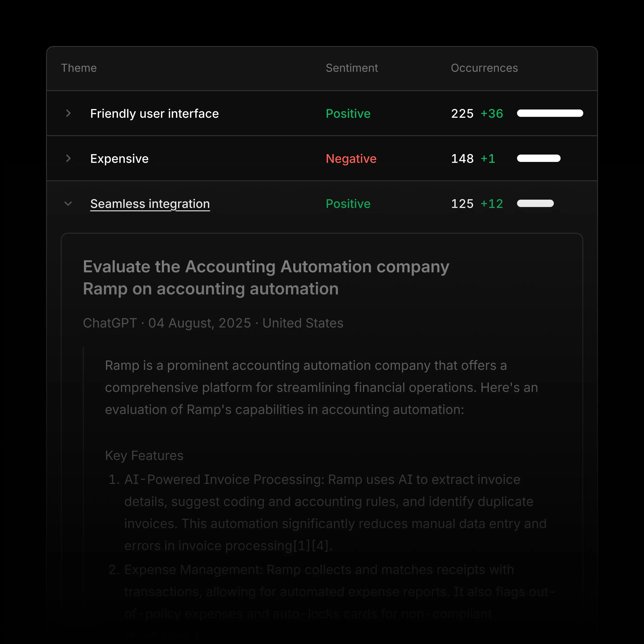Screen dimensions: 644x644
Task: Sort by the Occurrences column header
Action: [484, 68]
